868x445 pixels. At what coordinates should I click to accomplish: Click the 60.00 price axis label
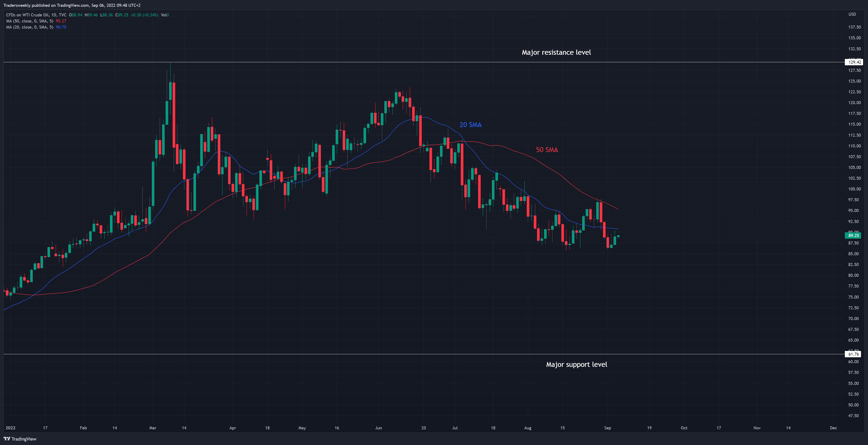pyautogui.click(x=853, y=362)
